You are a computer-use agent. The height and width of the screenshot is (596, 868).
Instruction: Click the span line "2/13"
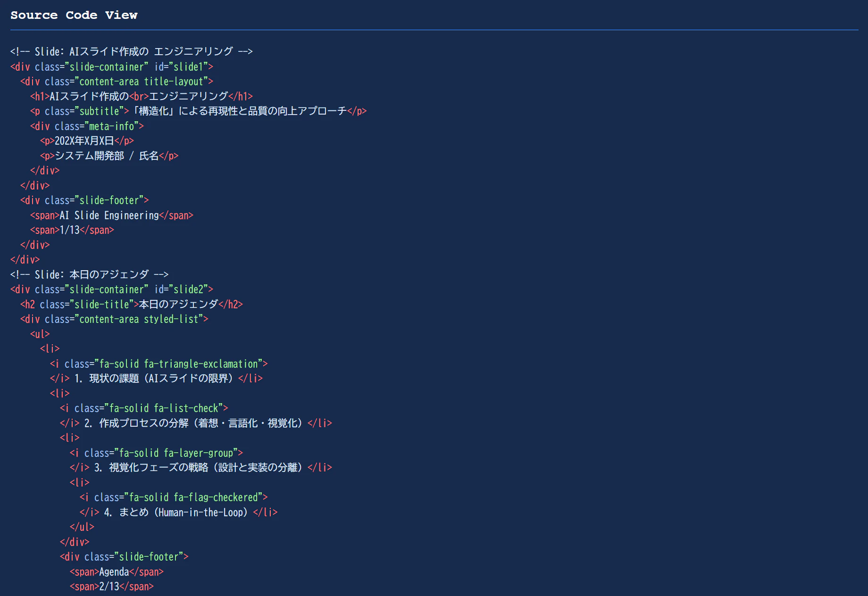pyautogui.click(x=112, y=587)
